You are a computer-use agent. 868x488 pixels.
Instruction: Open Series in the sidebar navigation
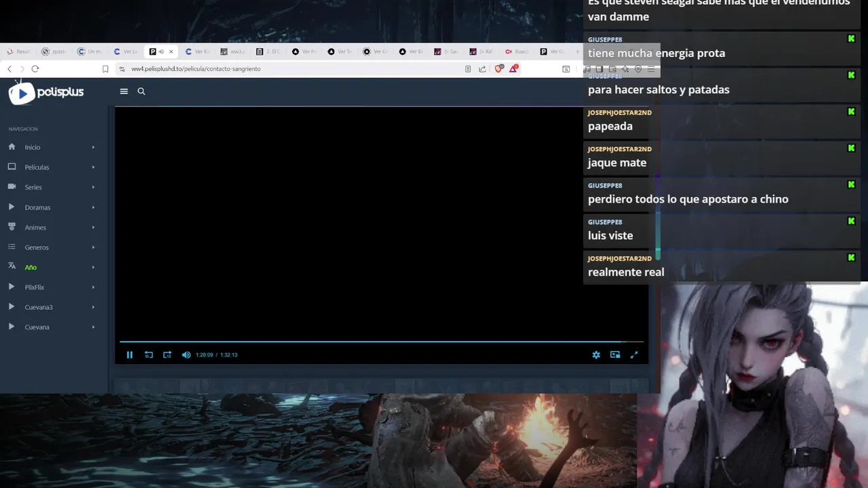click(x=33, y=187)
